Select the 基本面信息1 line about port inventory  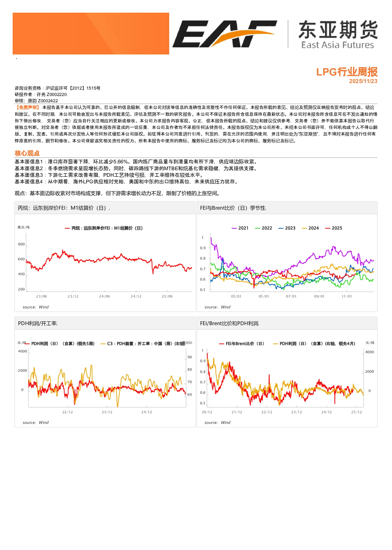pyautogui.click(x=137, y=162)
